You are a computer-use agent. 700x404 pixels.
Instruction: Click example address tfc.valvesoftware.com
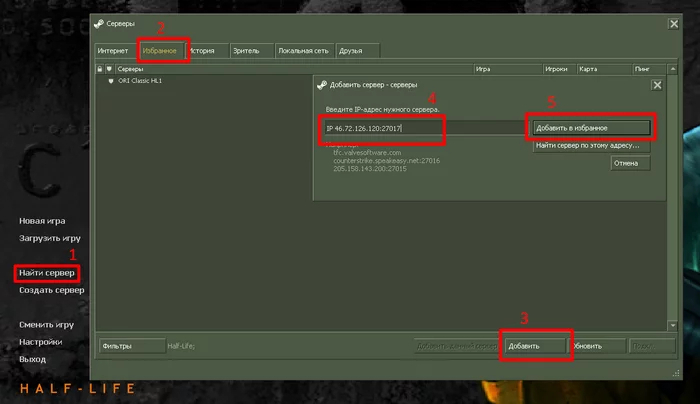(367, 153)
